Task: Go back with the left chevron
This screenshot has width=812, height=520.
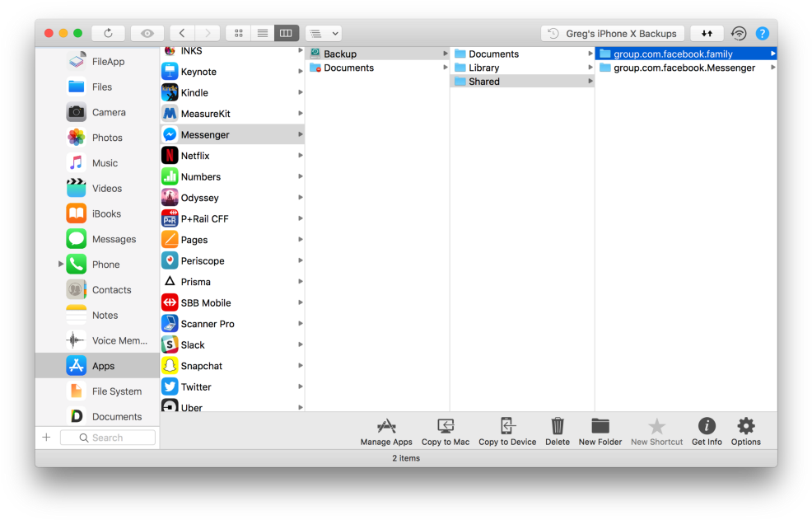Action: pyautogui.click(x=182, y=33)
